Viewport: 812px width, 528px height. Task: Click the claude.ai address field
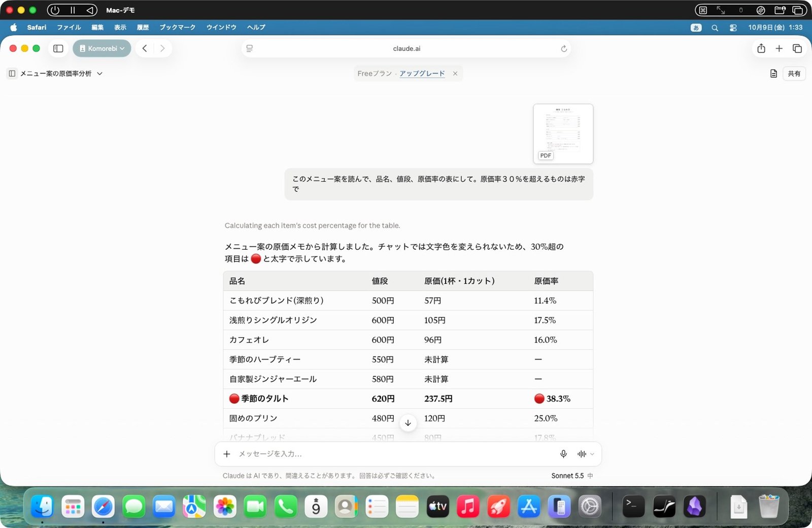click(x=407, y=49)
